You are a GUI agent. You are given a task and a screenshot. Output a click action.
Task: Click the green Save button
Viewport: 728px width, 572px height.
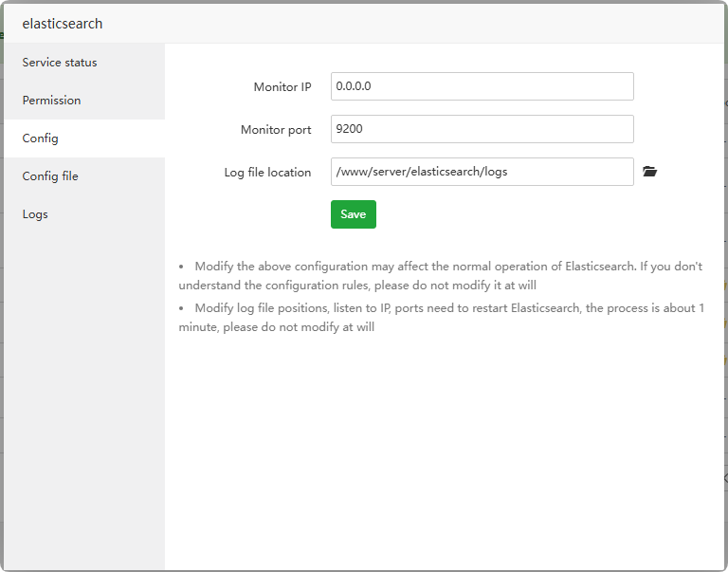pos(353,214)
